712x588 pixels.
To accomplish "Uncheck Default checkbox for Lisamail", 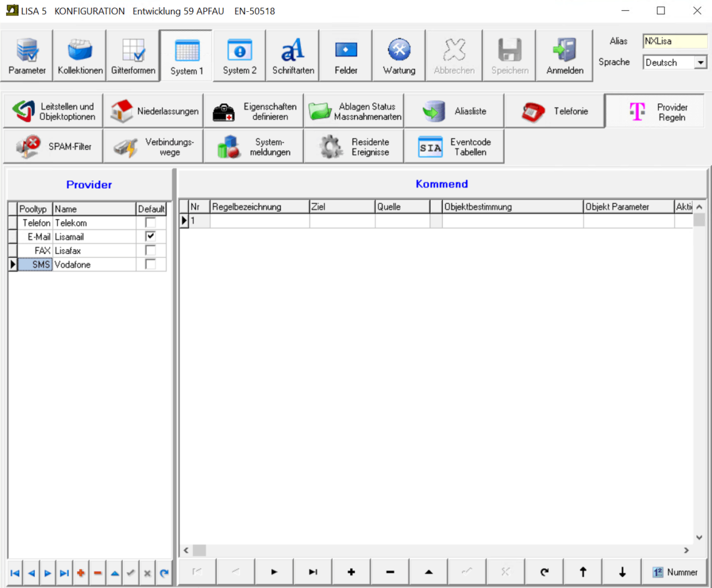I will tap(151, 236).
